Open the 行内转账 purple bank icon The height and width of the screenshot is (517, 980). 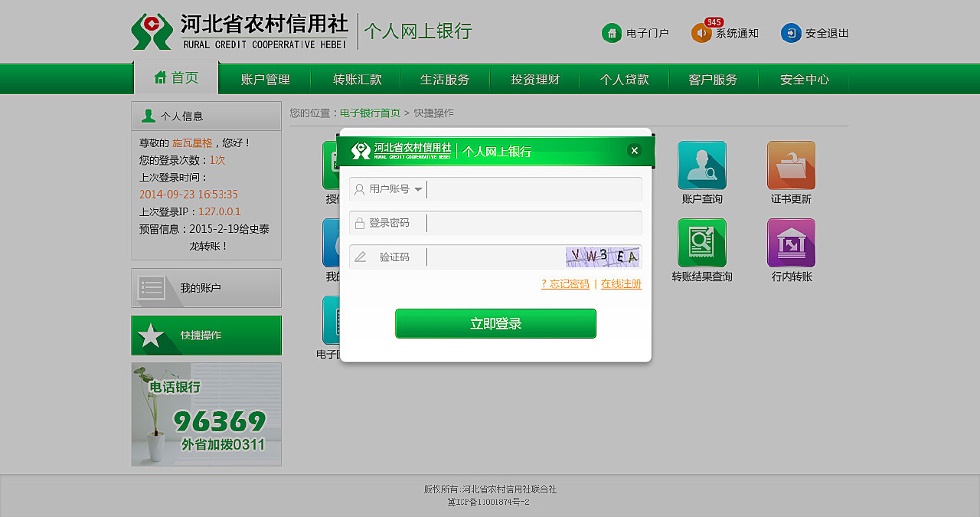pyautogui.click(x=791, y=243)
